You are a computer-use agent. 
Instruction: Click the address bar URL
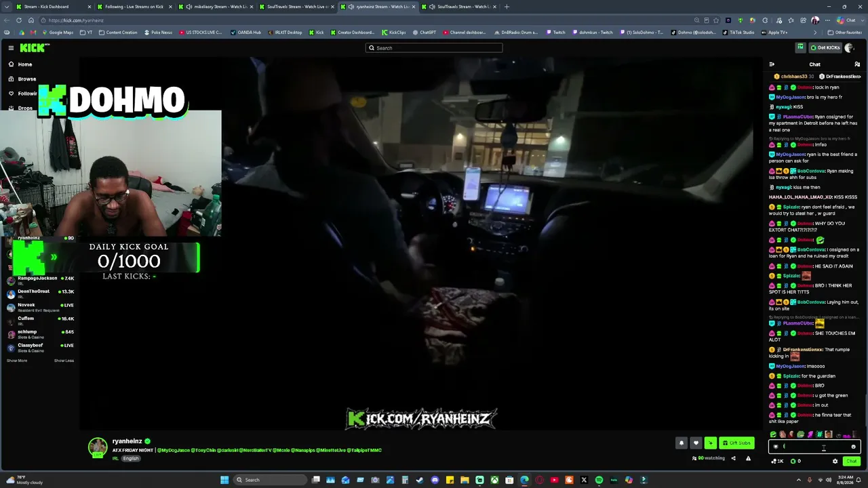76,20
